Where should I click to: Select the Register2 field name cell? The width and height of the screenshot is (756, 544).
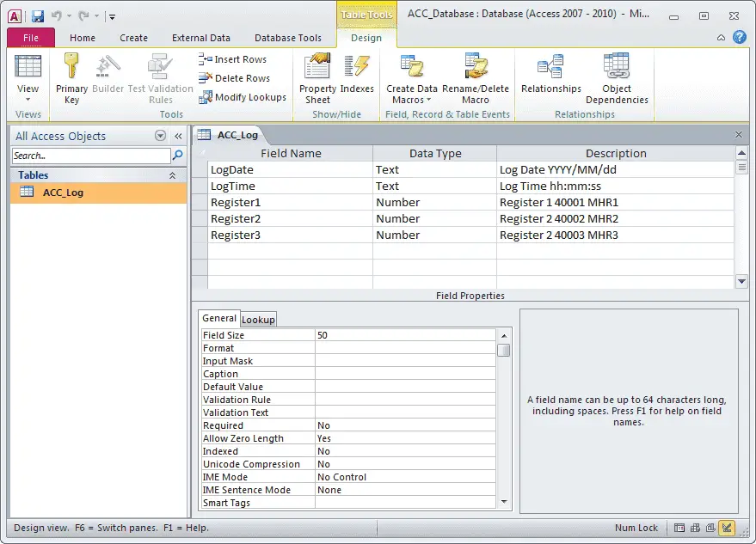click(290, 219)
